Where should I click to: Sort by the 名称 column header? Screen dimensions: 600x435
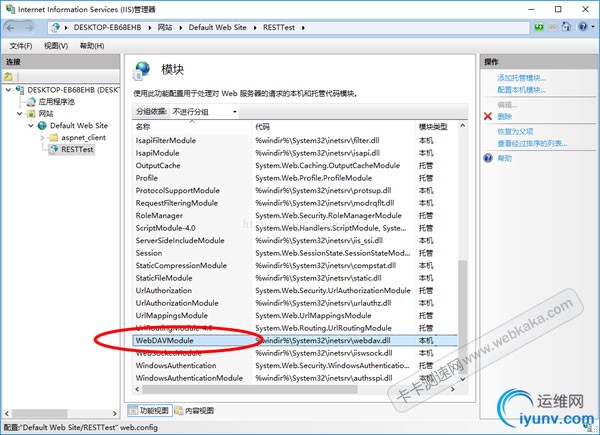pos(192,127)
